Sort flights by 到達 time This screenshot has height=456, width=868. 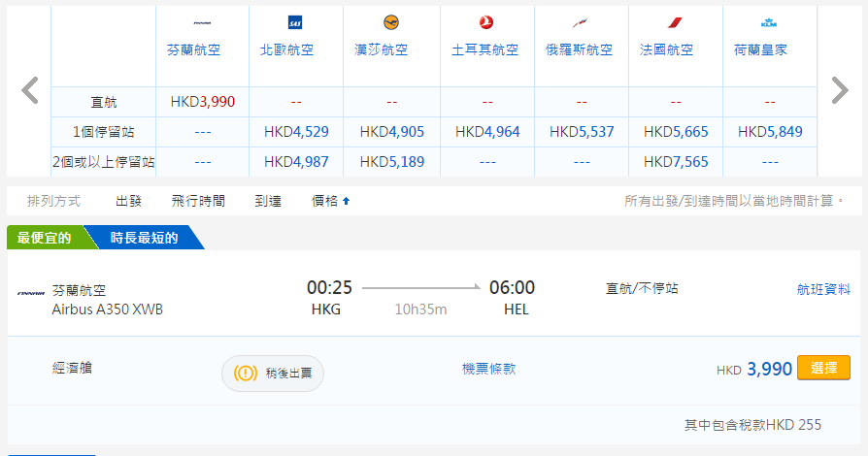[268, 201]
